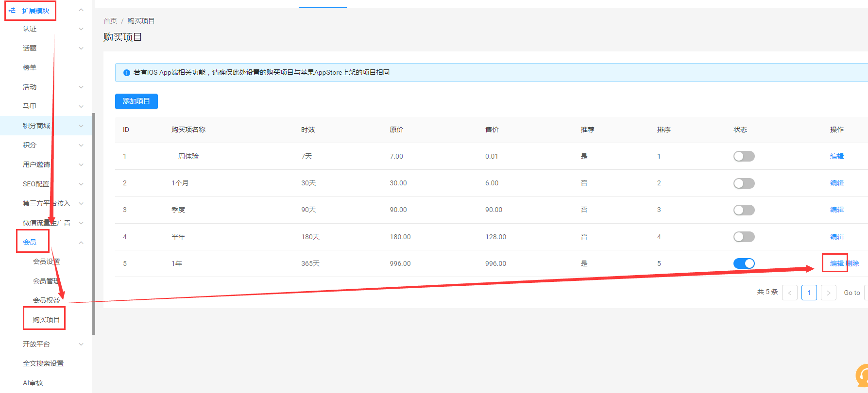
Task: Select page 1 in the pagination
Action: point(809,293)
